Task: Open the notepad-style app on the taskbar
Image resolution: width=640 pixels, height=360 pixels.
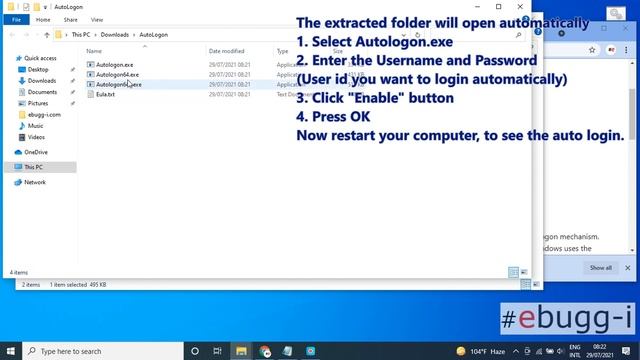Action: 288,351
